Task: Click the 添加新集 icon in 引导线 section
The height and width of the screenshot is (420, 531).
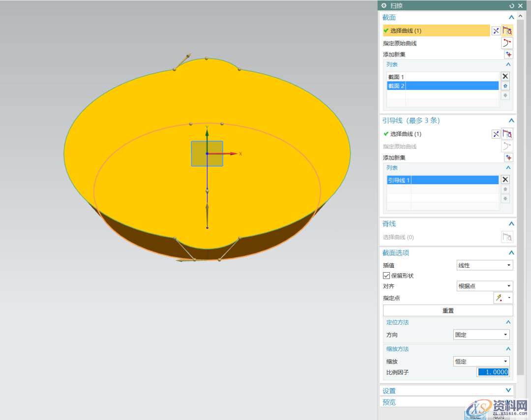Action: point(508,158)
